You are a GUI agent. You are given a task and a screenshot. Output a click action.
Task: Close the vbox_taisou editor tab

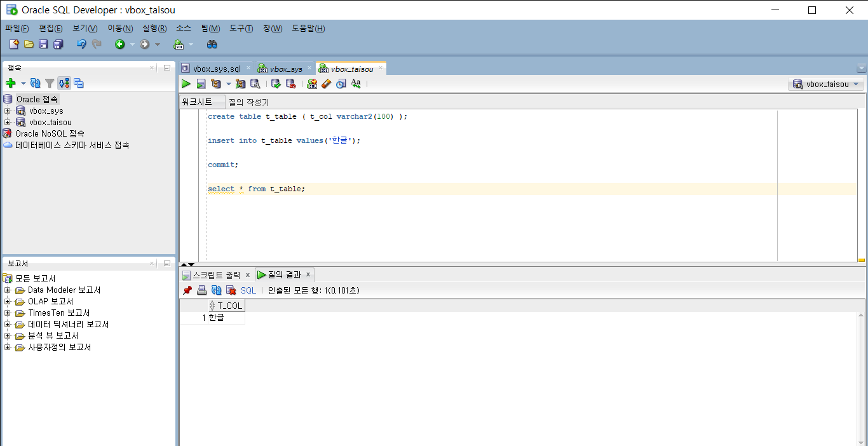click(x=381, y=67)
